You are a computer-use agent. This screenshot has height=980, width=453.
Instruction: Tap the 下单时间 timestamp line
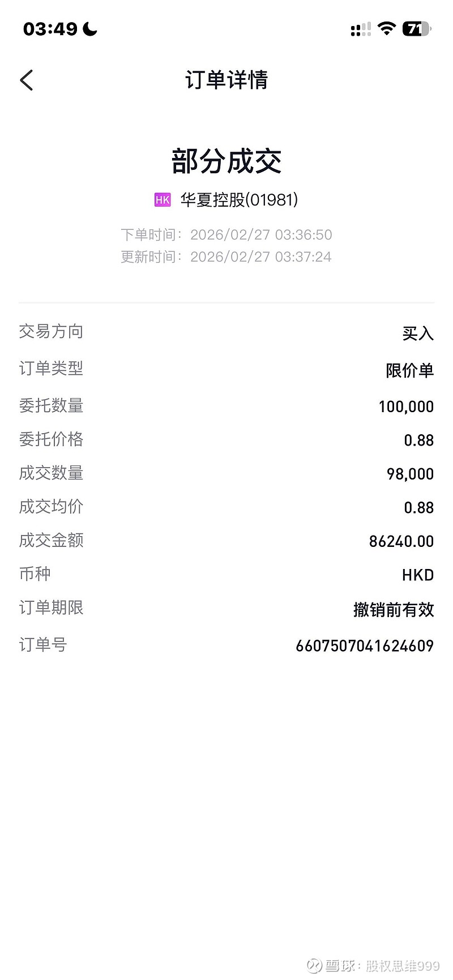226,234
